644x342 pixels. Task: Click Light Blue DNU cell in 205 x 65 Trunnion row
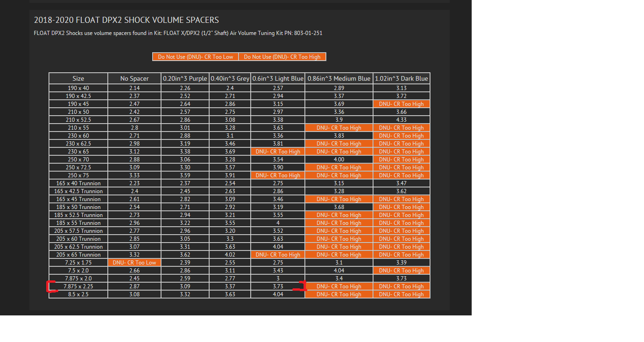pyautogui.click(x=278, y=254)
